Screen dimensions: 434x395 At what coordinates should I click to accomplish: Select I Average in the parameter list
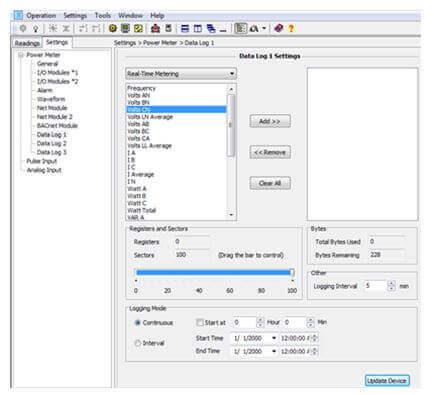pyautogui.click(x=140, y=174)
